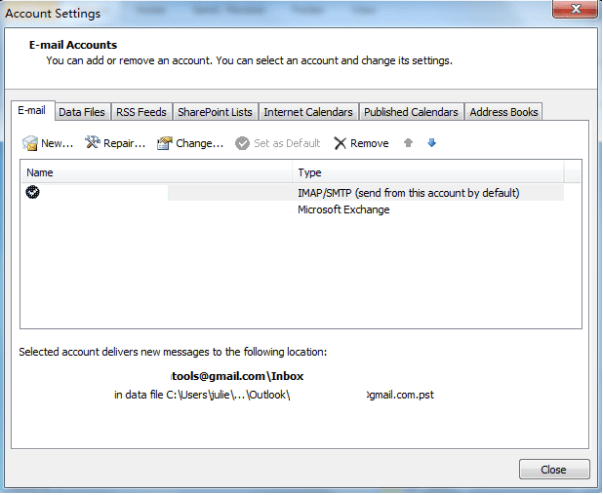The image size is (603, 495).
Task: Click the Set as Default checkmark icon
Action: tap(242, 143)
